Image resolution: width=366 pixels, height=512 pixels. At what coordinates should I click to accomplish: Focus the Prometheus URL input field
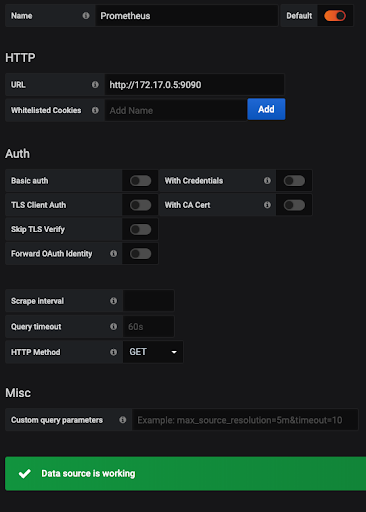pos(194,85)
